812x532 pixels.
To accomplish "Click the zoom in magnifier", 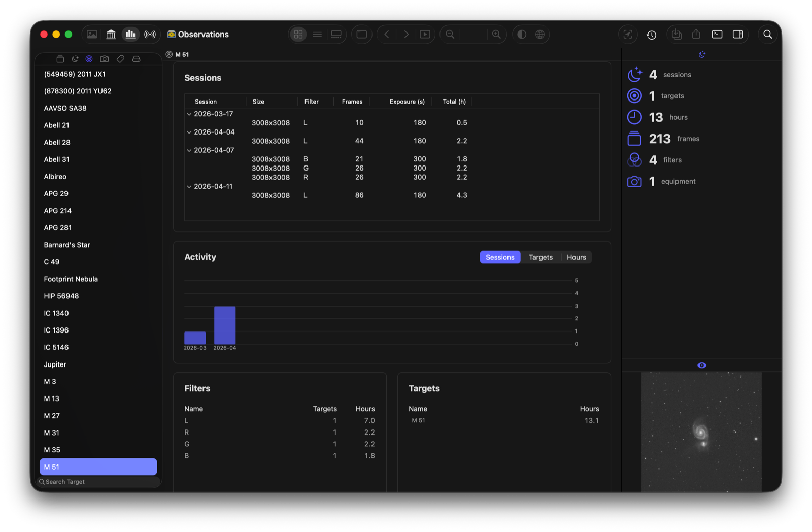I will [x=496, y=35].
